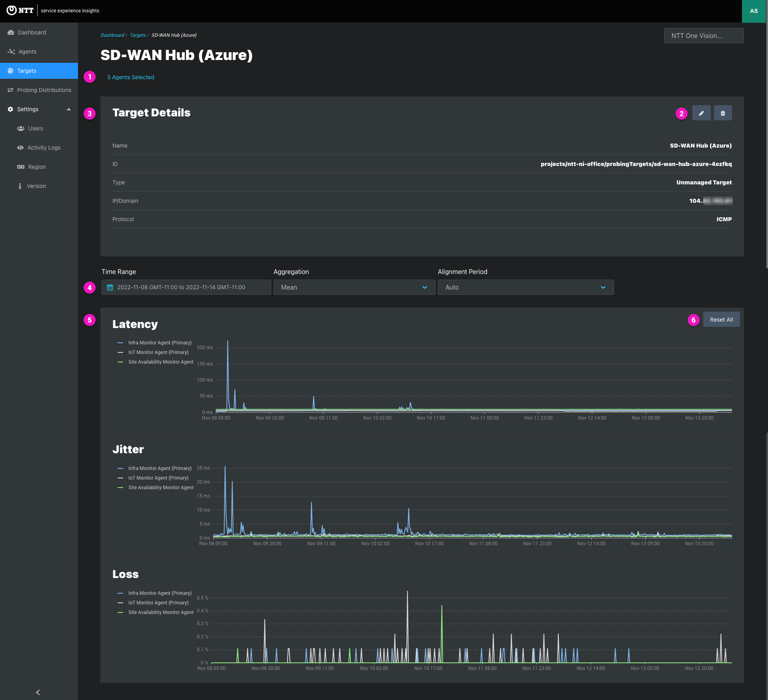Screen dimensions: 768x700
Task: Click the calendar icon in Time Range
Action: (x=110, y=287)
